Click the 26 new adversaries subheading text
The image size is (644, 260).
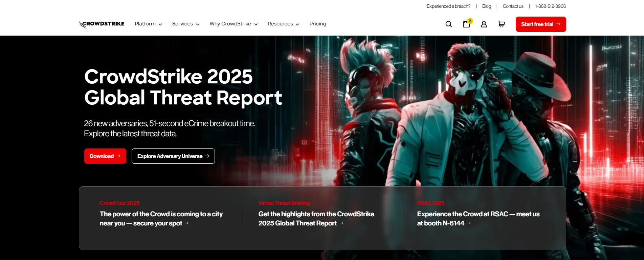pyautogui.click(x=170, y=128)
